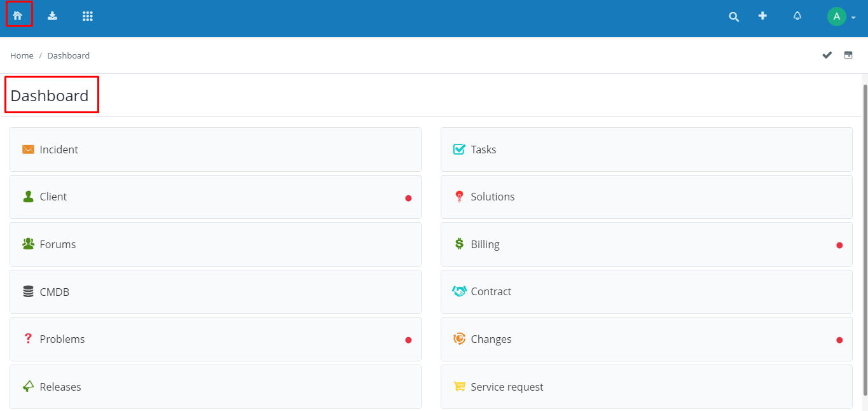Click the red dot on Problems row
Image resolution: width=868 pixels, height=411 pixels.
(x=408, y=340)
